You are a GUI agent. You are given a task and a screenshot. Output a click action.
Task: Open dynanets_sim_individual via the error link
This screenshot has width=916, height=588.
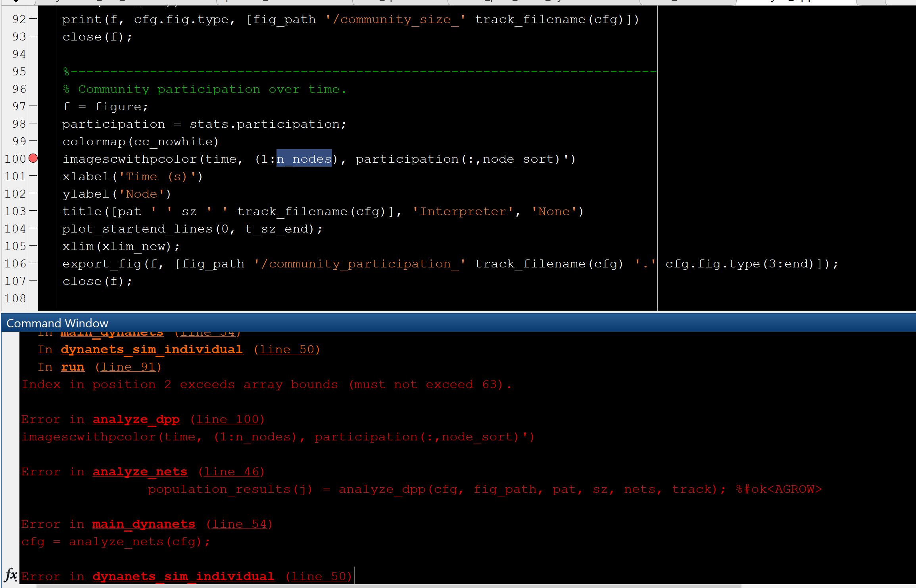(x=183, y=576)
